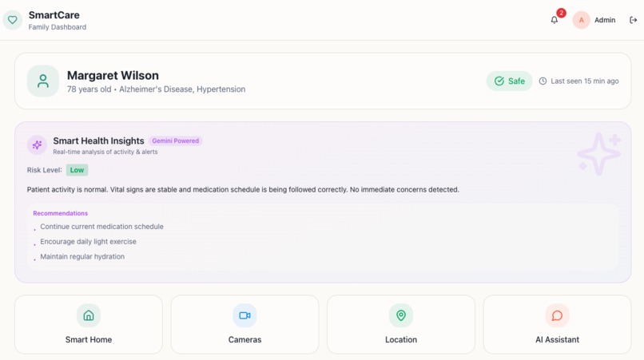
Task: Click the Recommendations heading
Action: point(61,213)
